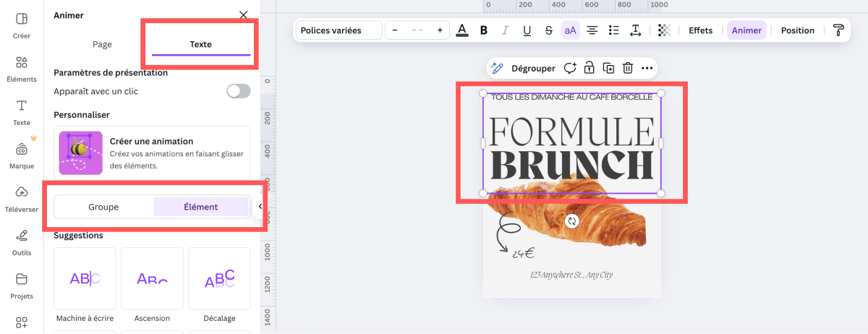Apply underline formatting to the text
The height and width of the screenshot is (334, 868).
click(x=527, y=30)
